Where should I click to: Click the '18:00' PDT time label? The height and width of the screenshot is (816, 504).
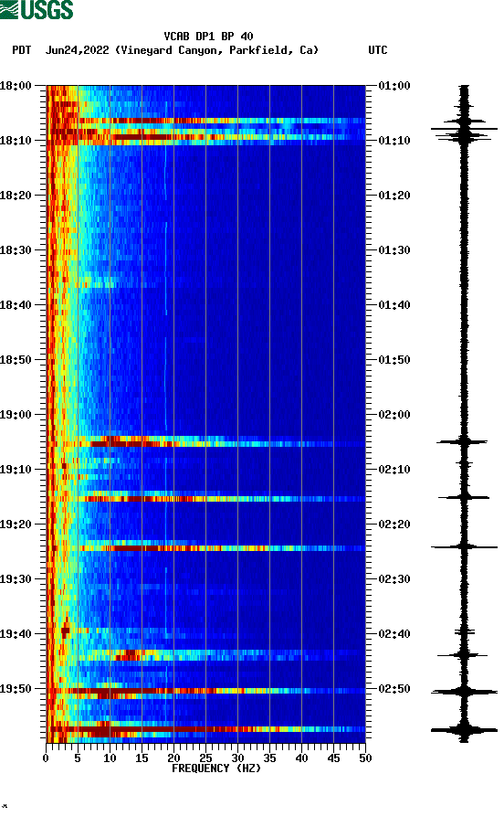click(x=16, y=85)
